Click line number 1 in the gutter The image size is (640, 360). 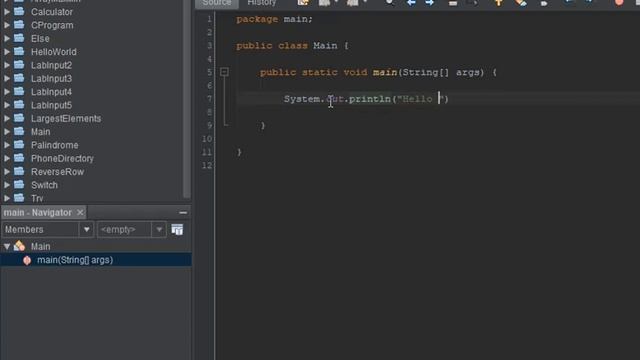tap(209, 19)
